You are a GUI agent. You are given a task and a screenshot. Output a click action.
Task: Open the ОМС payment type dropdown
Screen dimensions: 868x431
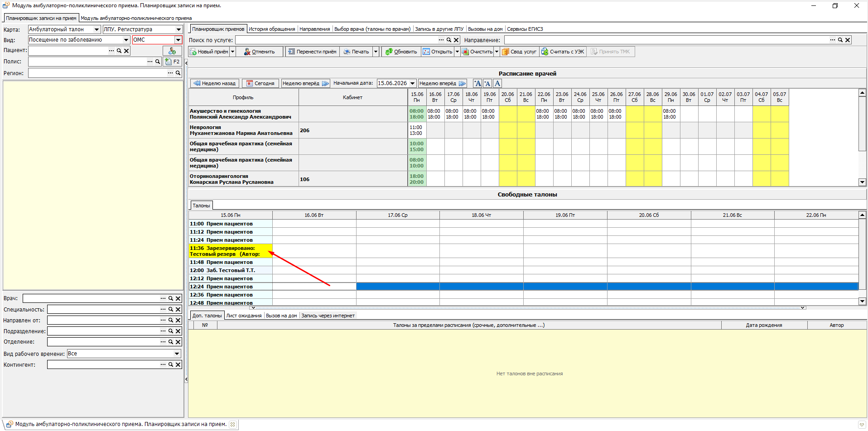[x=178, y=40]
